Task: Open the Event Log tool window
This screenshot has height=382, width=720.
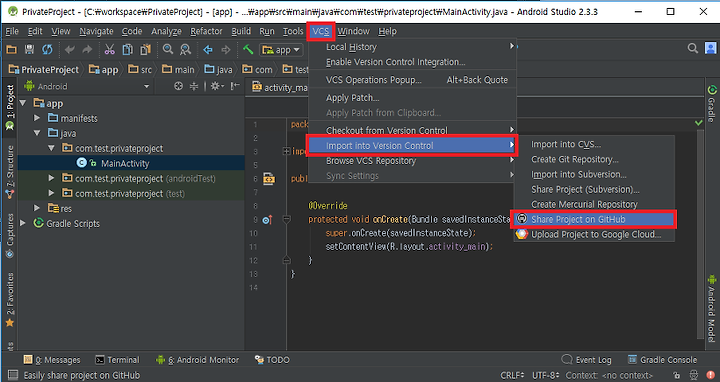Action: pos(586,360)
